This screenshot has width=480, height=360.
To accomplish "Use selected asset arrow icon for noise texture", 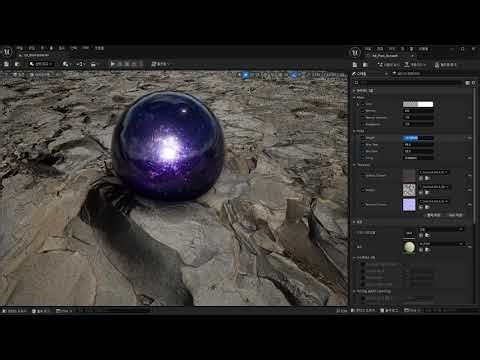I will [x=421, y=193].
